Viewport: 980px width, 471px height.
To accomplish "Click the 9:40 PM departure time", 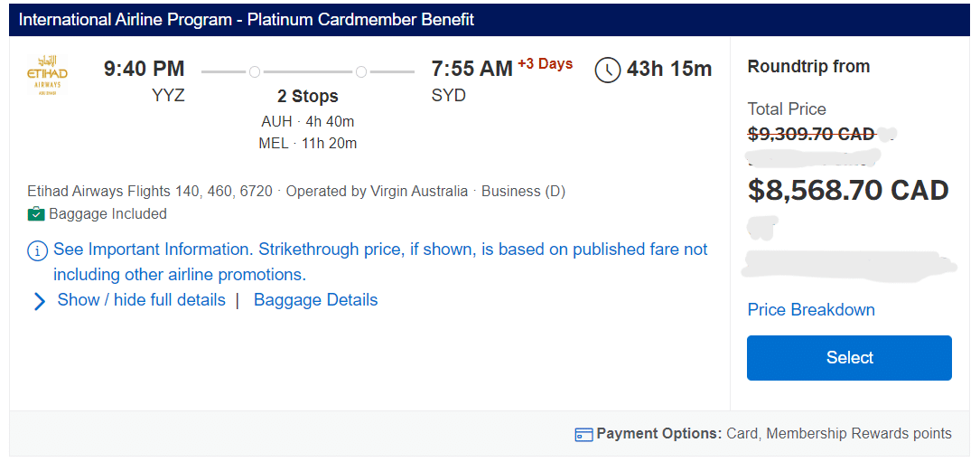I will pyautogui.click(x=144, y=69).
